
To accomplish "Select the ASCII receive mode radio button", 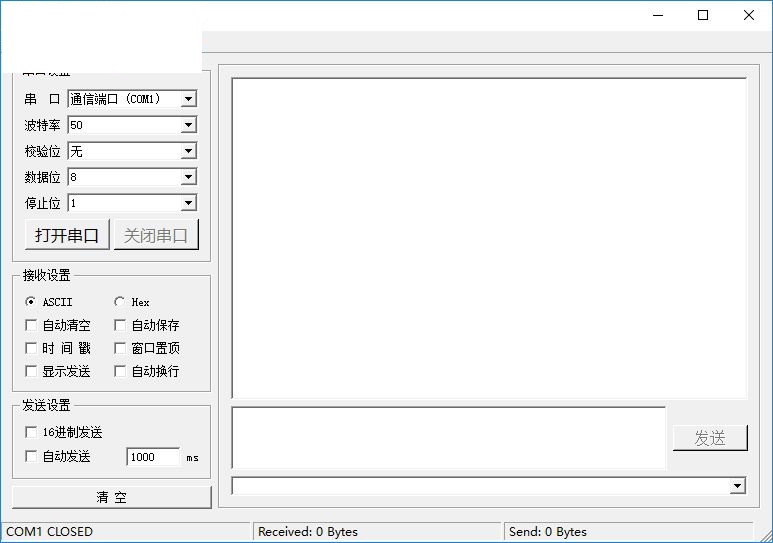I will pos(30,302).
